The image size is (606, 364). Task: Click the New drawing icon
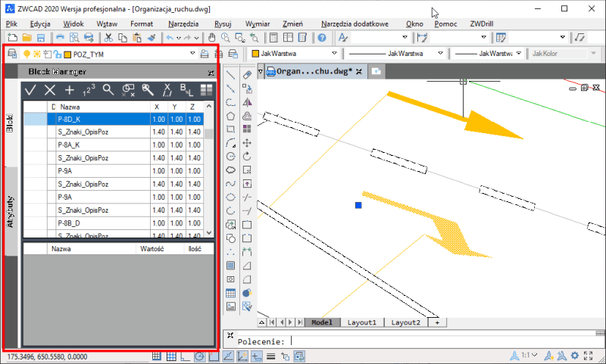12,37
